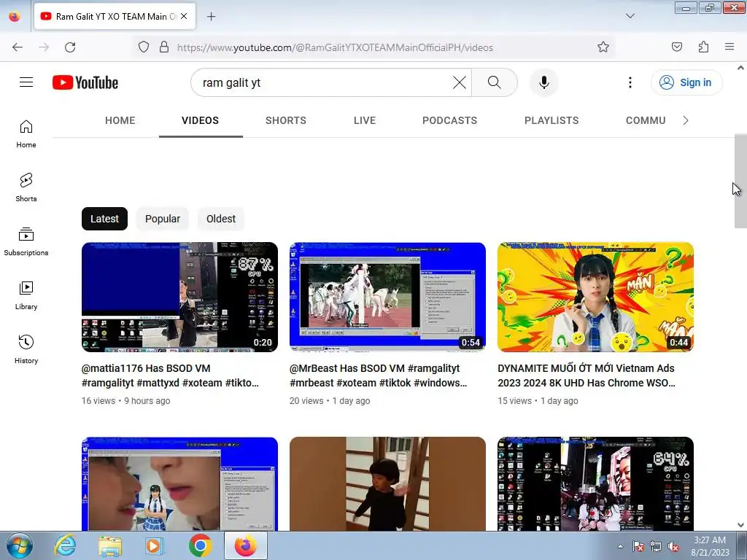Image resolution: width=747 pixels, height=560 pixels.
Task: Click the Sign in button
Action: click(x=686, y=82)
